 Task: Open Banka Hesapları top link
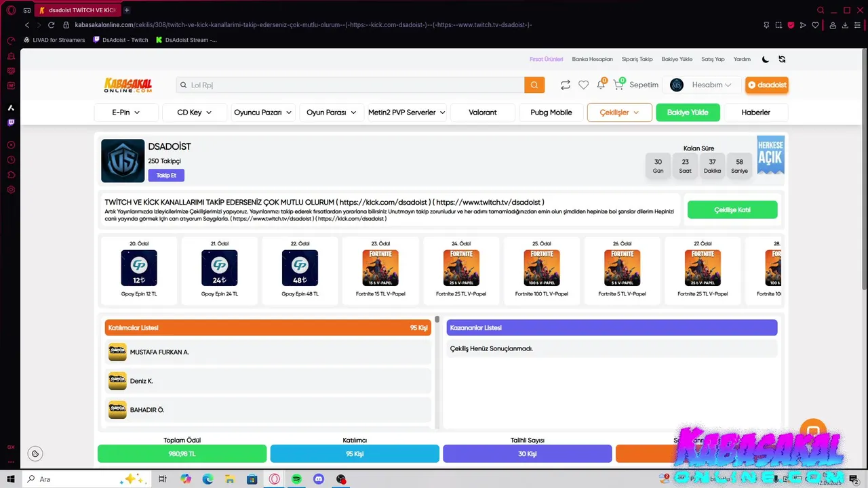(x=592, y=59)
